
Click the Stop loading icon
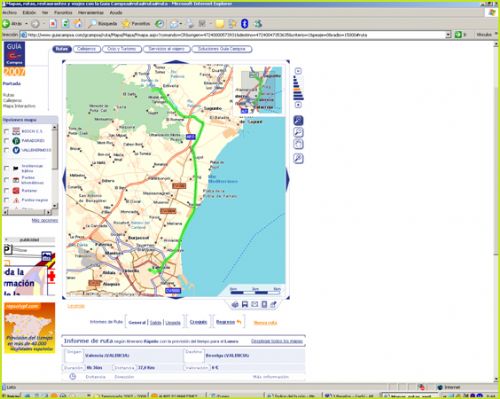point(53,24)
